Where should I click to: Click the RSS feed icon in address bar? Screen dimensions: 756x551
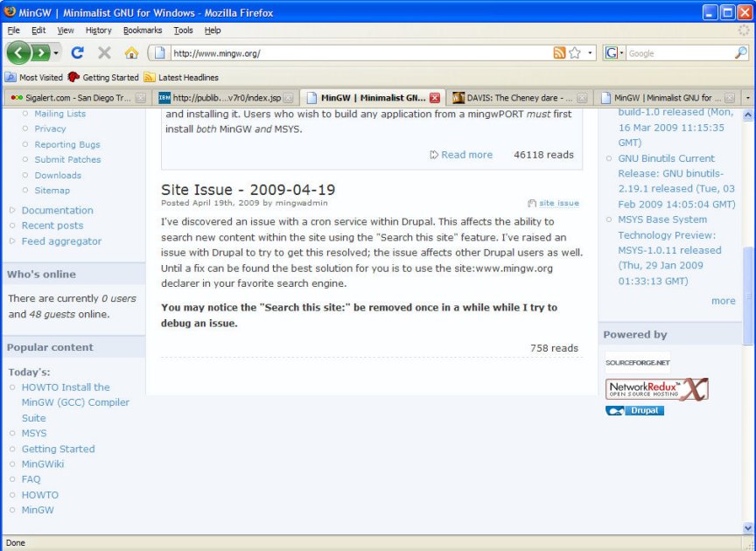pos(559,53)
